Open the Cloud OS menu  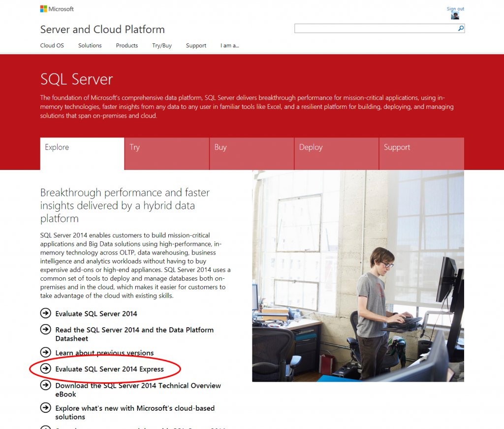pyautogui.click(x=52, y=45)
